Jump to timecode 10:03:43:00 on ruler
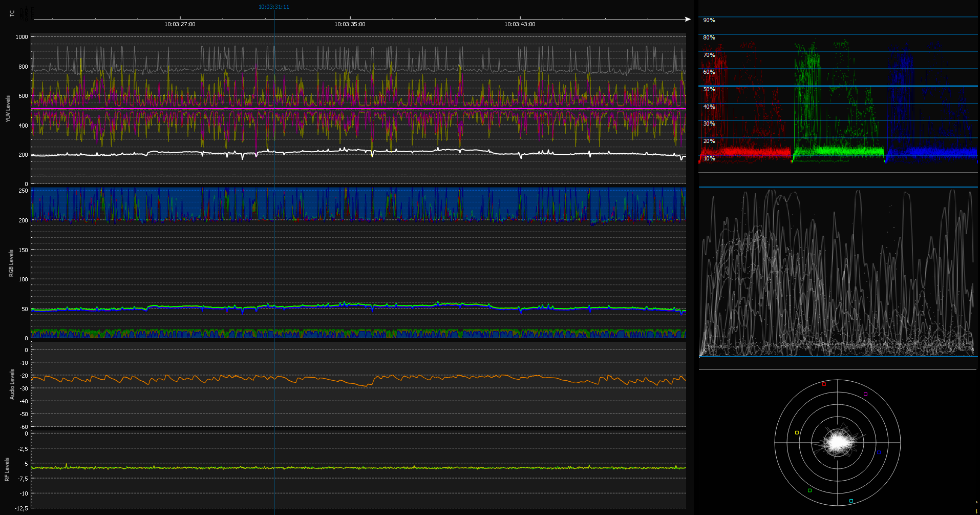The width and height of the screenshot is (980, 515). click(x=520, y=24)
